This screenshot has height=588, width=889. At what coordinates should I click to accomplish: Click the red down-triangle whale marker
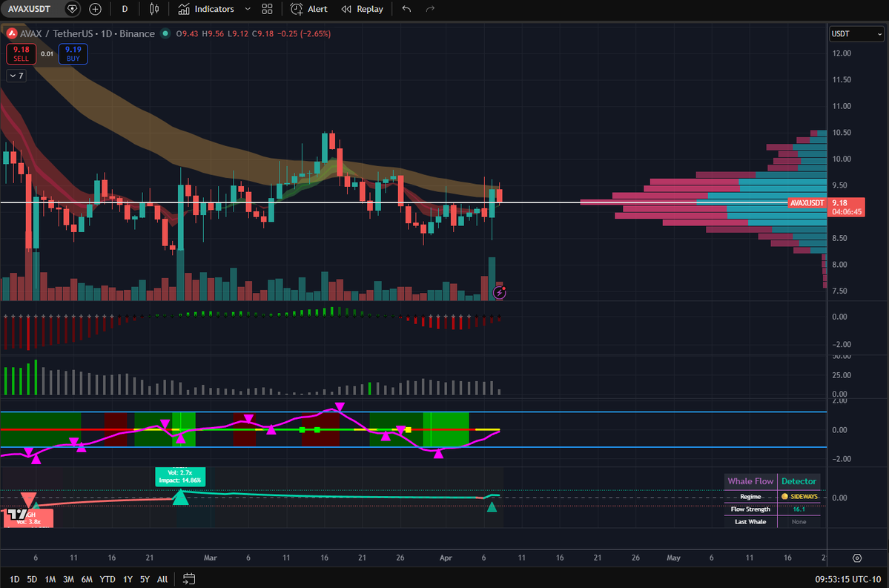coord(28,500)
